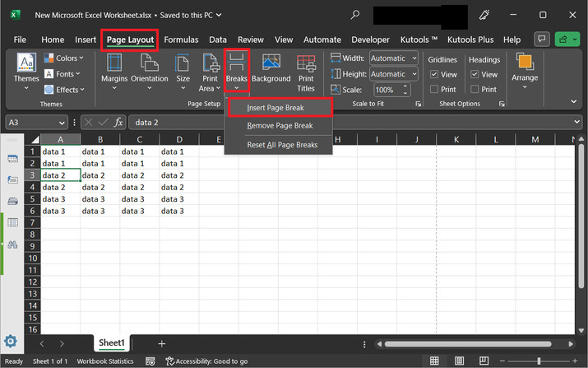Toggle the Headings View checkbox
Screen dimensions: 588x368
475,74
